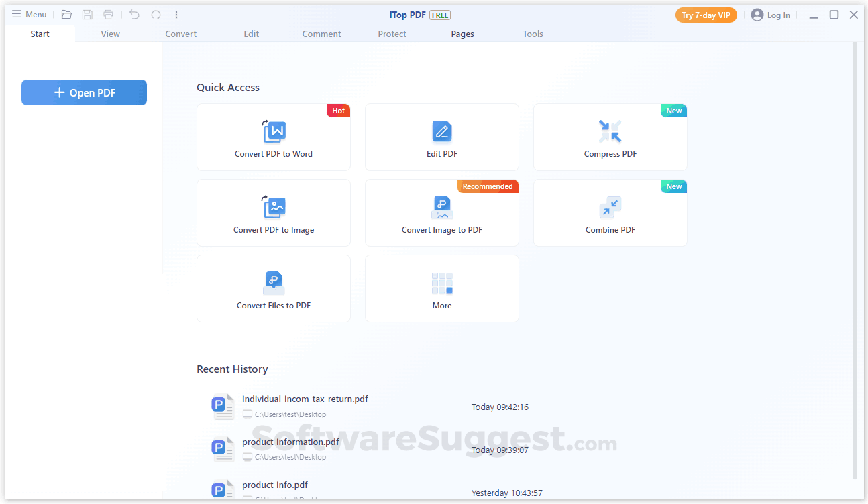Click the Log In account button
868x504 pixels.
click(771, 15)
